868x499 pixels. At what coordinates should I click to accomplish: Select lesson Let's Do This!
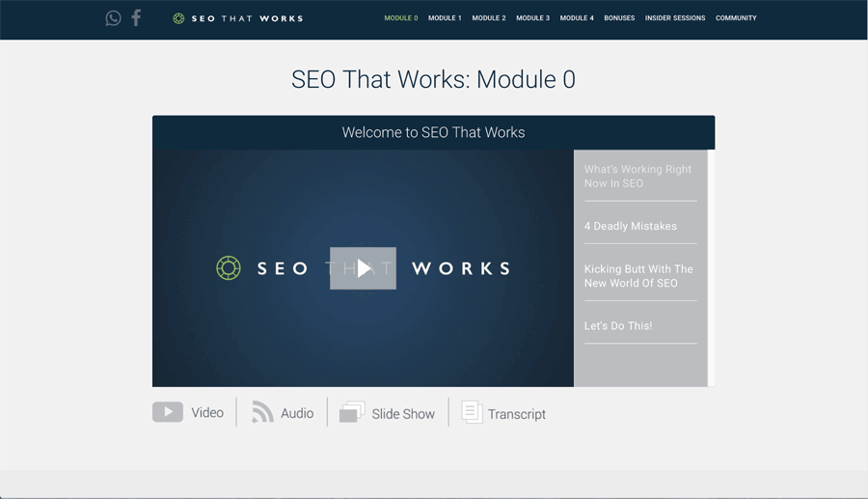[x=618, y=325]
